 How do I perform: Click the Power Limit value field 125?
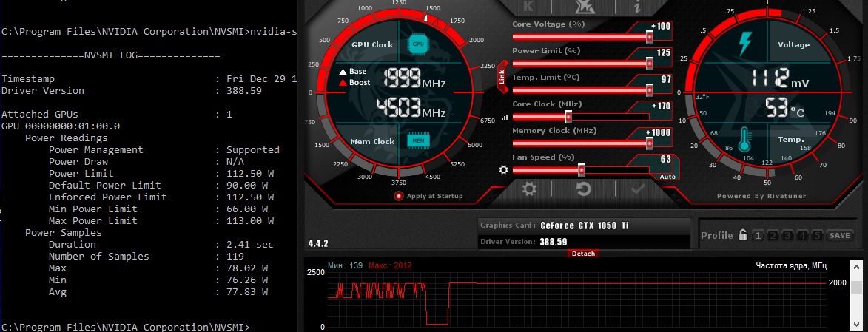coord(663,53)
